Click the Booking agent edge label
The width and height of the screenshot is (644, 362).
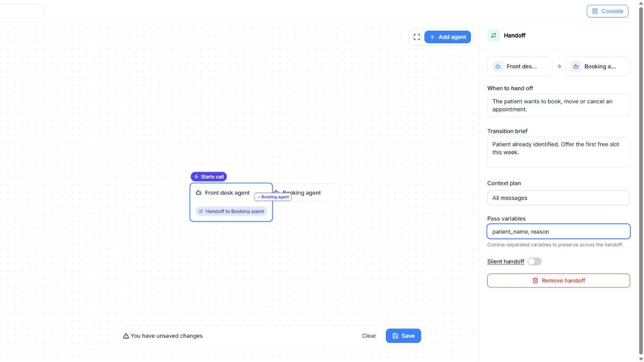(273, 197)
